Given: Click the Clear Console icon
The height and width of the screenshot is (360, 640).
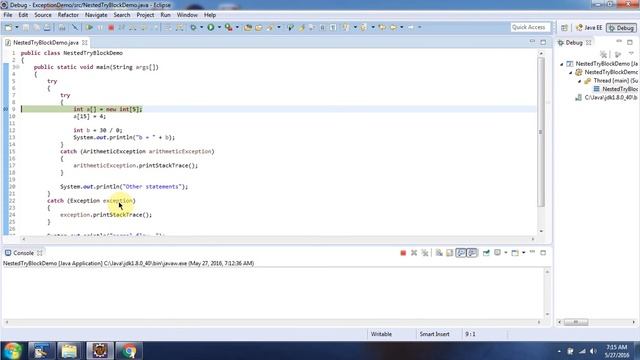Looking at the screenshot, I should (x=439, y=253).
